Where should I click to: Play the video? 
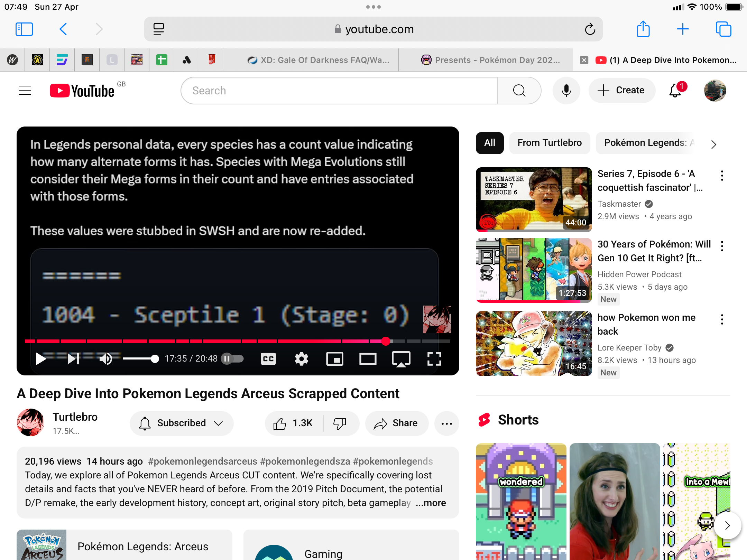click(41, 359)
